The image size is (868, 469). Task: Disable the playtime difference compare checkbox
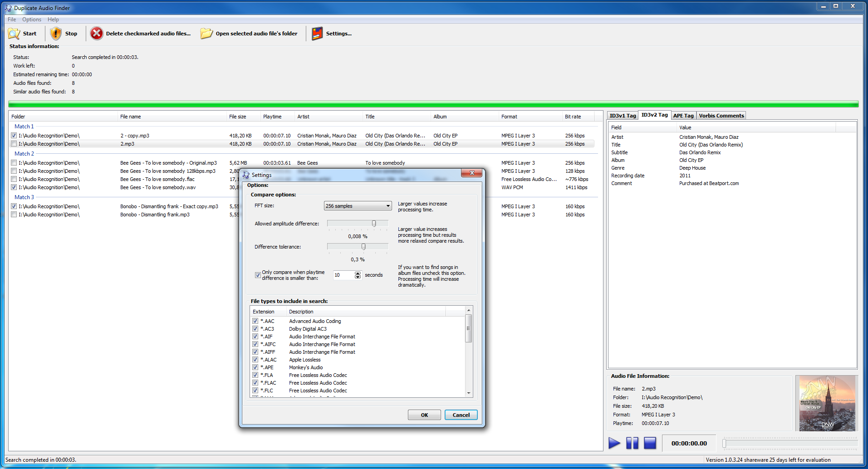coord(258,275)
